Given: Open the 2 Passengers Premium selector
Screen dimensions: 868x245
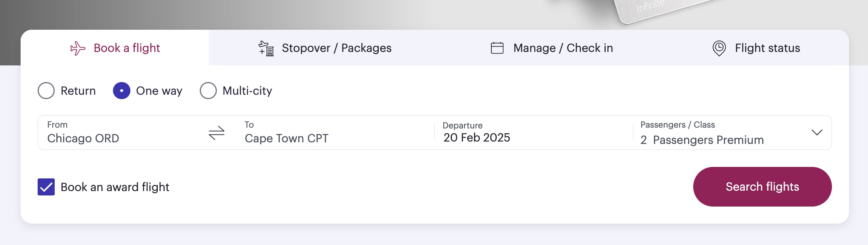Looking at the screenshot, I should pos(702,140).
